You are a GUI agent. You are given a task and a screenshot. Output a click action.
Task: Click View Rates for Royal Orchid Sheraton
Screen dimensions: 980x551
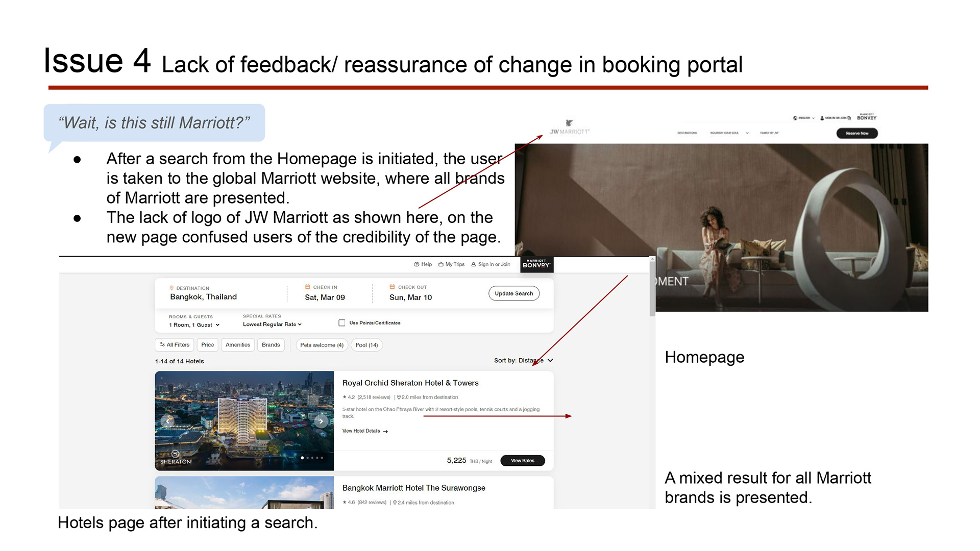[523, 461]
